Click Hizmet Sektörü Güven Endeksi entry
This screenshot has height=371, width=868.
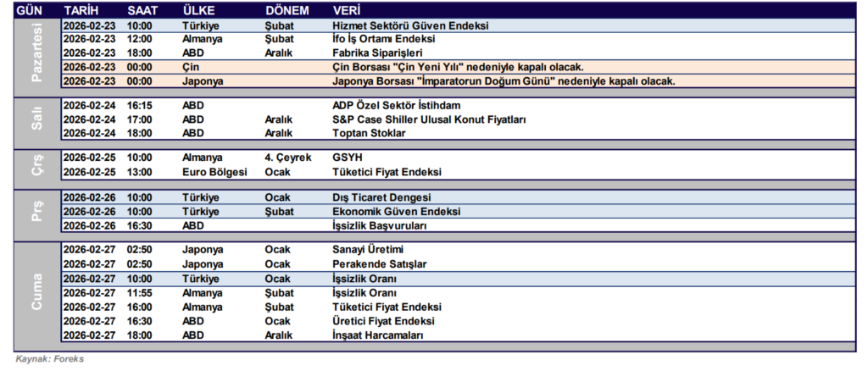click(410, 25)
